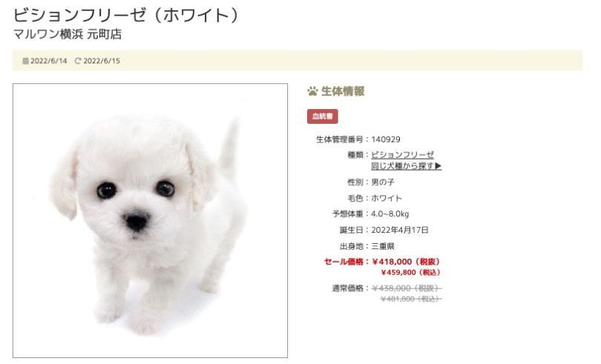Screen dimensions: 601x364
Task: Open the ビションフリーゼ breed link
Action: coord(402,155)
